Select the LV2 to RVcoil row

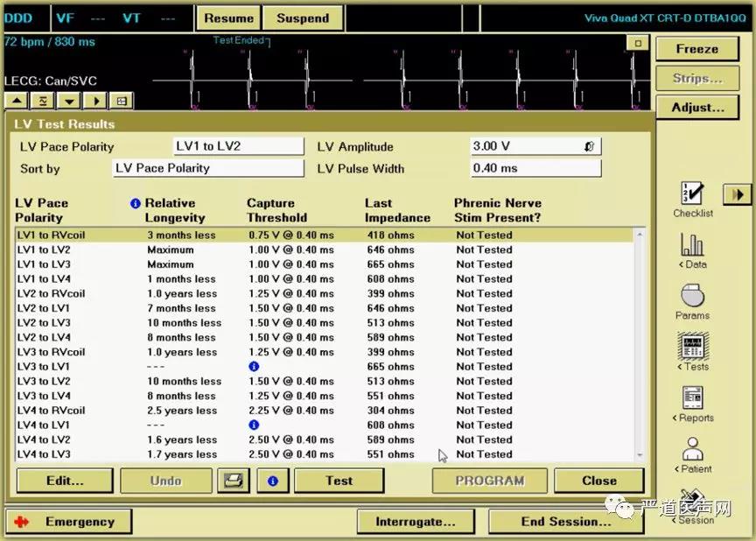tap(325, 293)
